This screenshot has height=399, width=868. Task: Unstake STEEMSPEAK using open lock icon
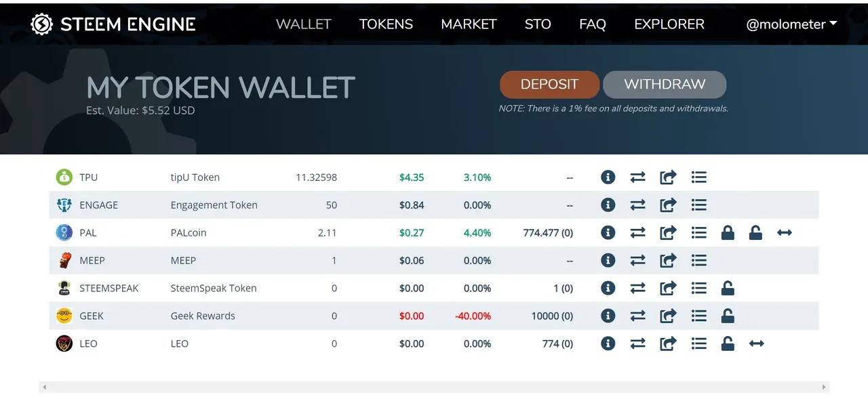click(728, 289)
